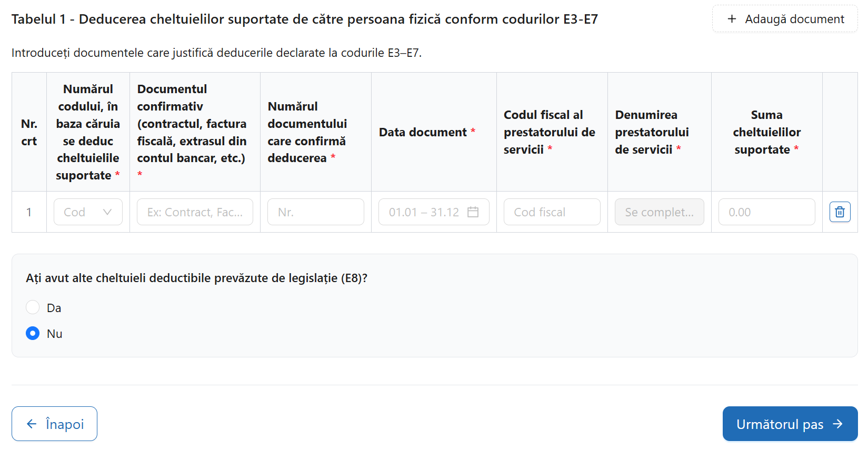Screen dimensions: 868x450
Task: Click the right arrow on Următorul pas
Action: point(837,424)
